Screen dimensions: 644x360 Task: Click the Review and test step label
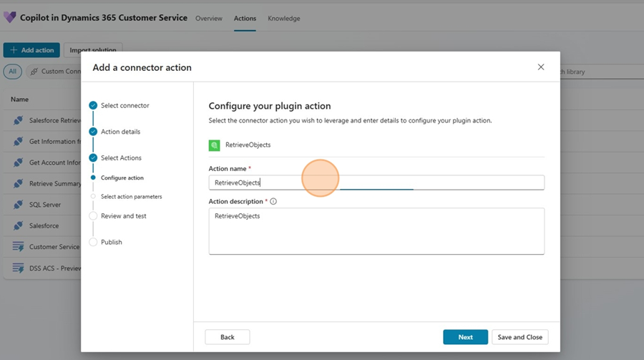[x=124, y=216]
